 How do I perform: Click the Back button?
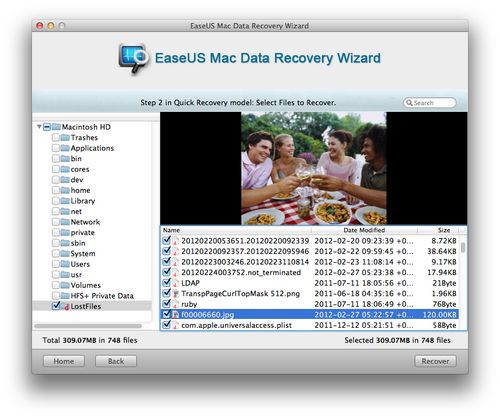pos(116,361)
